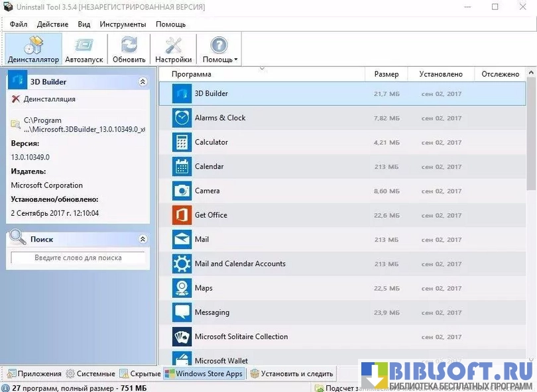Collapse the Поиск search panel
This screenshot has width=537, height=392.
click(143, 239)
